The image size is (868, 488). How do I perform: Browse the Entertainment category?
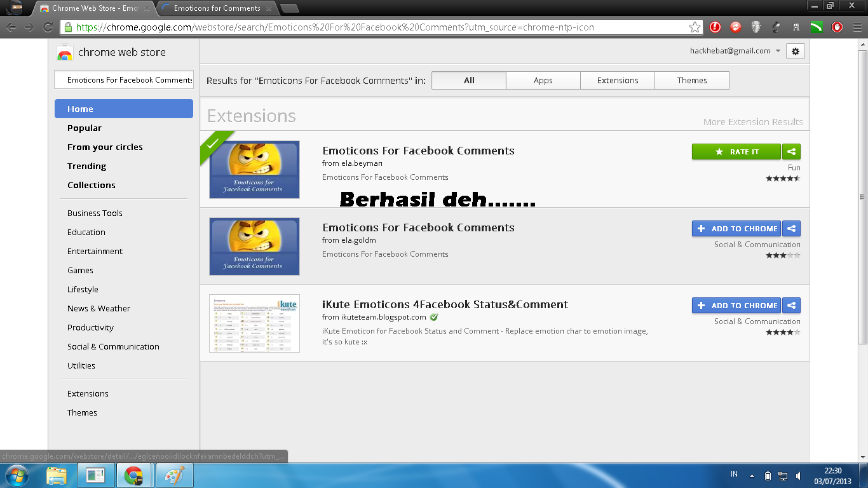[x=95, y=251]
